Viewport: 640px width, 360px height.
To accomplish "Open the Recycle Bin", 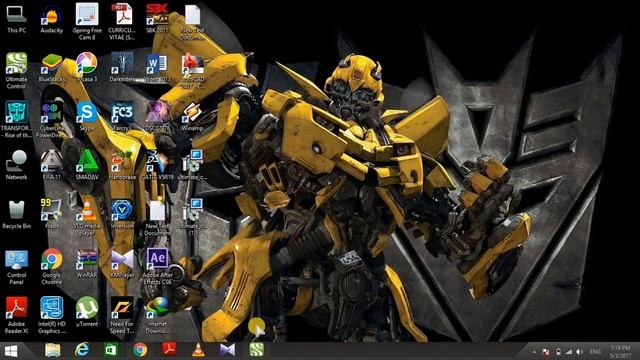I will click(16, 215).
